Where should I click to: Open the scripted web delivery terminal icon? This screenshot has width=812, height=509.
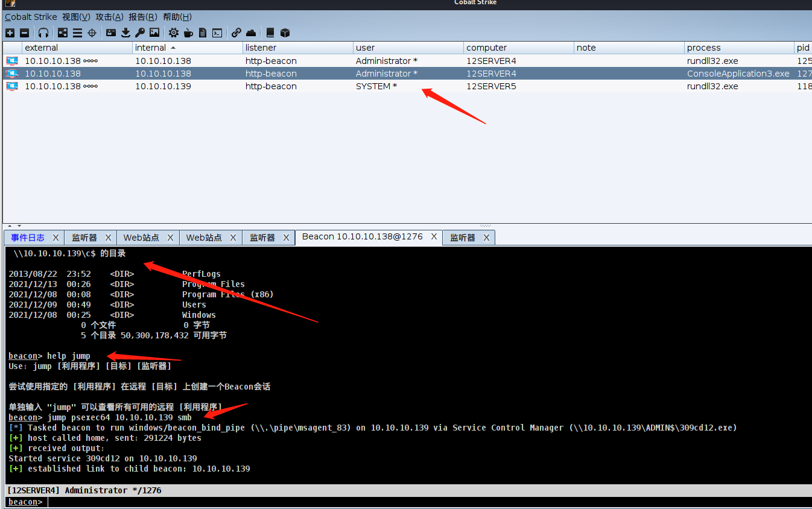(x=217, y=33)
